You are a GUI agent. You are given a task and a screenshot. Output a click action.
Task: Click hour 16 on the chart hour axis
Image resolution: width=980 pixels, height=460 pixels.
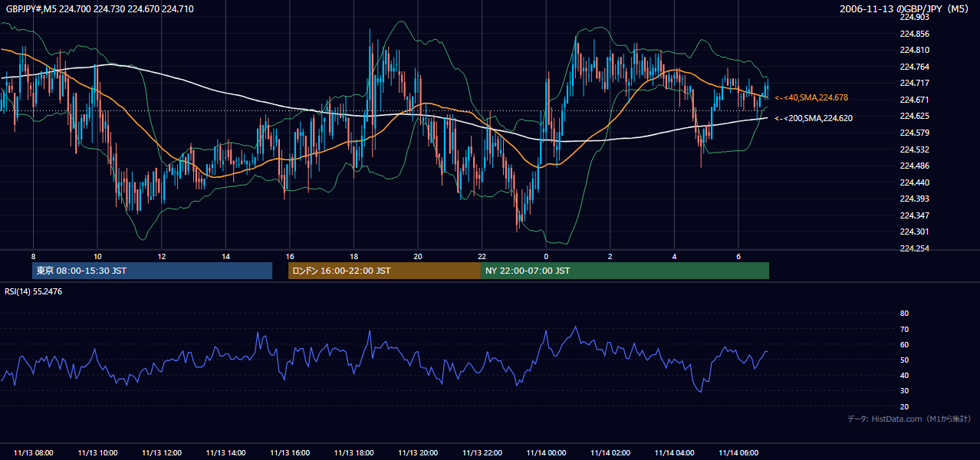290,256
